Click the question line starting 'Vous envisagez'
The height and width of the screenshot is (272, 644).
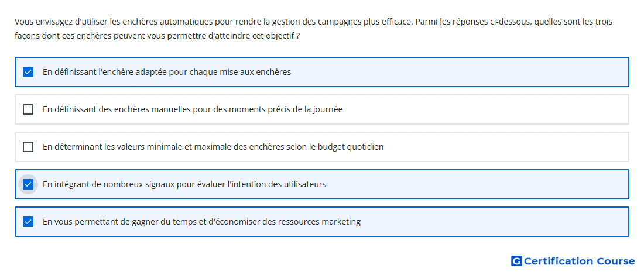tap(313, 22)
